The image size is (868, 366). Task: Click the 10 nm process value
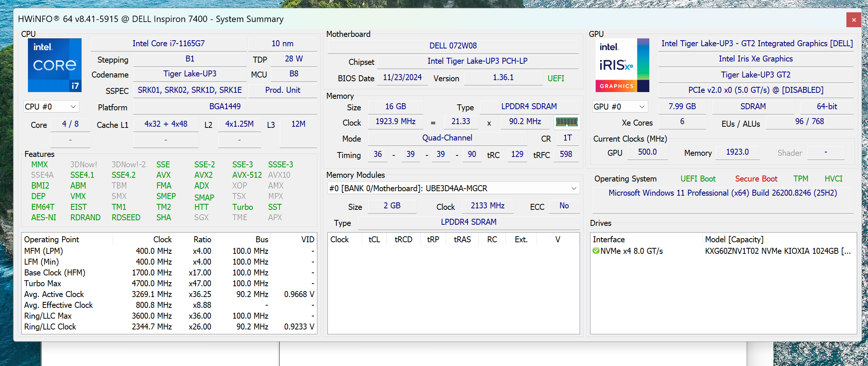click(x=282, y=44)
